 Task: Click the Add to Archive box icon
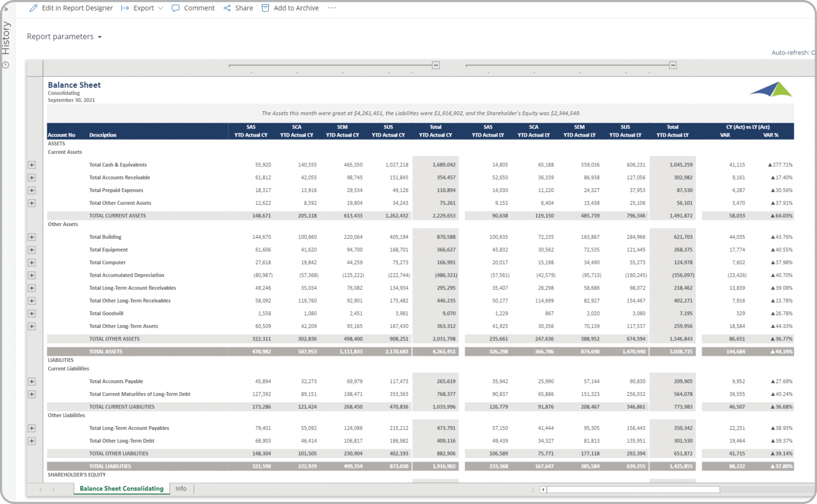coord(265,8)
